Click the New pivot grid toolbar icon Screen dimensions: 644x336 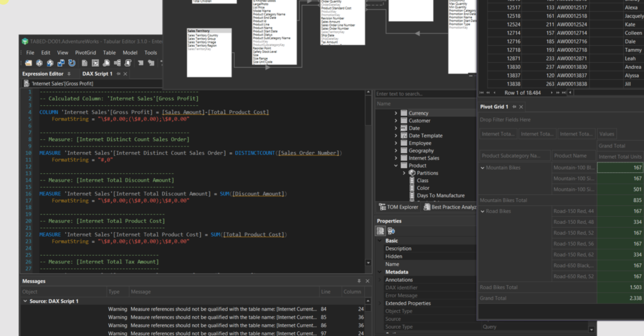tap(95, 63)
